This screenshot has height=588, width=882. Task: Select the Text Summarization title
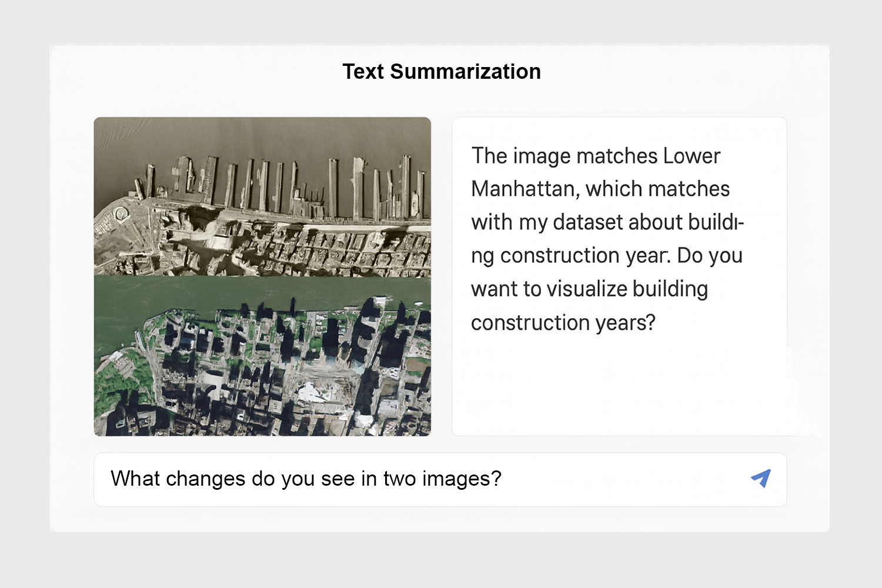pos(442,71)
